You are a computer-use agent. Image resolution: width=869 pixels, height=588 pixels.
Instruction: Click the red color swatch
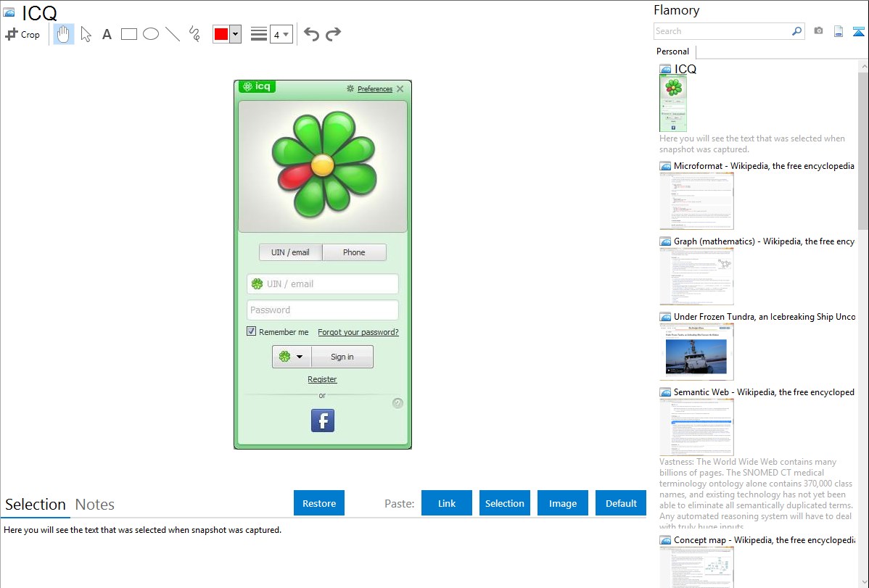tap(221, 34)
